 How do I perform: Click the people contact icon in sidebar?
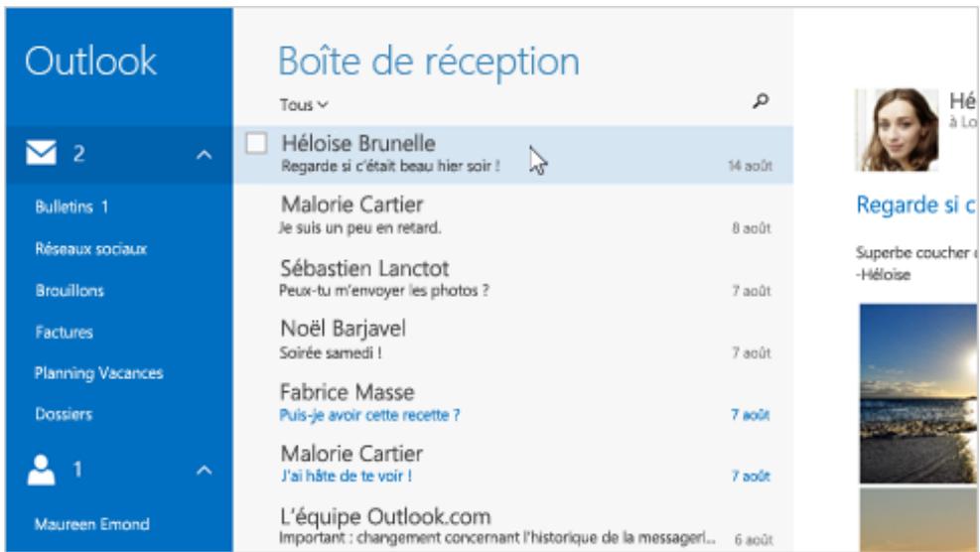[42, 470]
